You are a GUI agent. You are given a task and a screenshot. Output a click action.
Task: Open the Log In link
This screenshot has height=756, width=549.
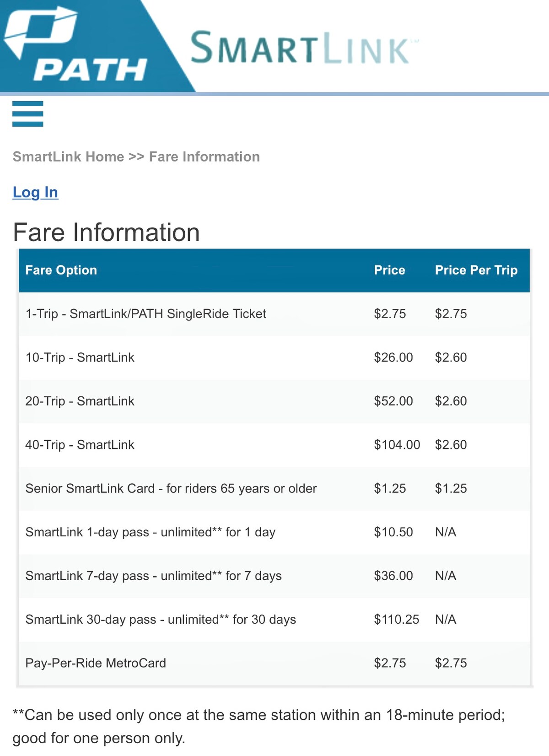[35, 192]
